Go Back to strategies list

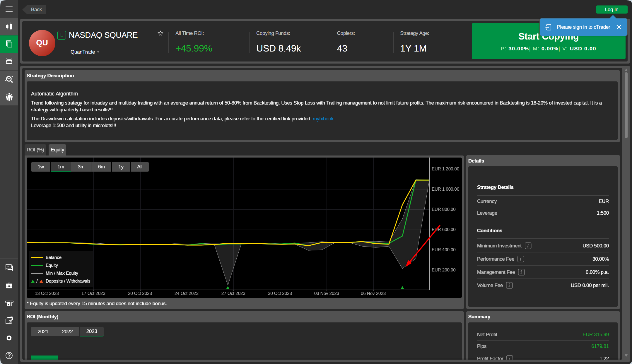point(35,9)
